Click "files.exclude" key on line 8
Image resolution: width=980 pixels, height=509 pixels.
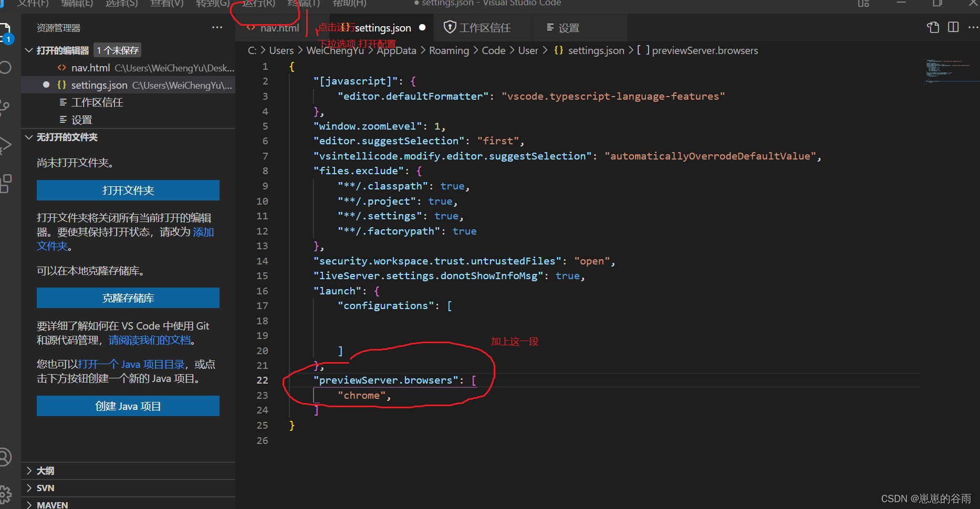pyautogui.click(x=359, y=171)
